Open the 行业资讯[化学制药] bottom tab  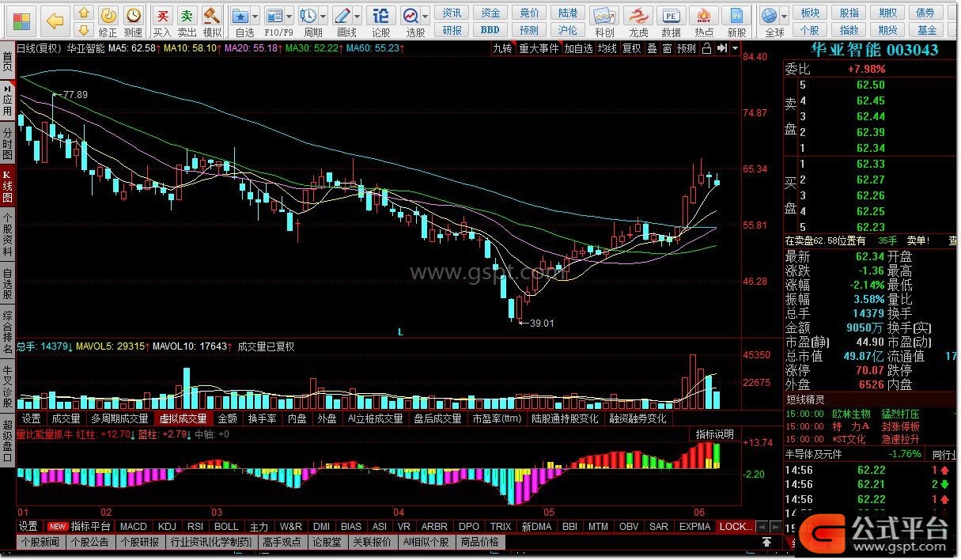coord(211,542)
